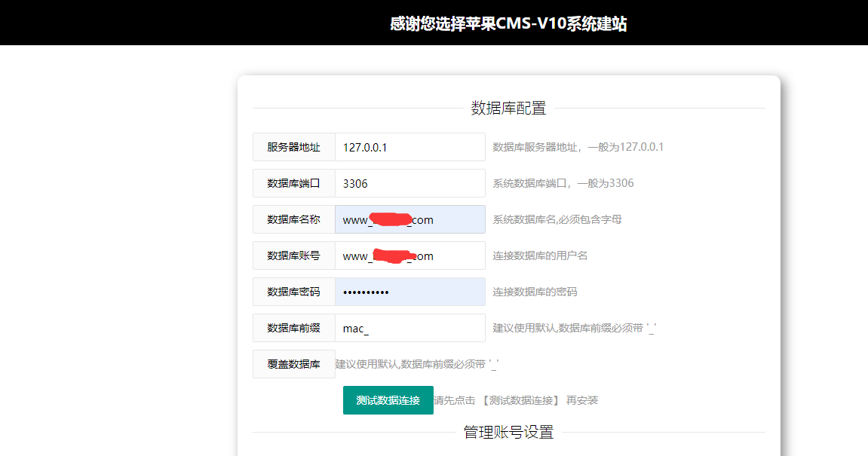Click the 数据库账号 label
868x456 pixels.
point(294,256)
